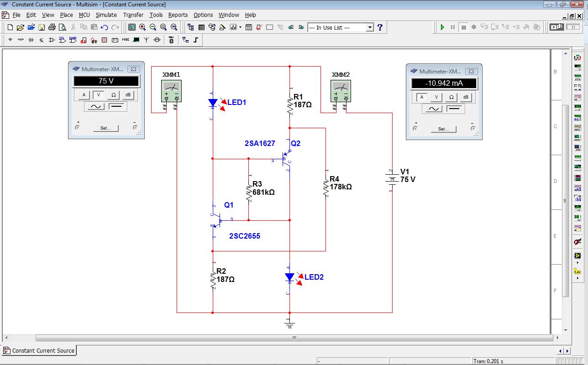Print the circuit
Screen dimensions: 588x365
[52, 27]
